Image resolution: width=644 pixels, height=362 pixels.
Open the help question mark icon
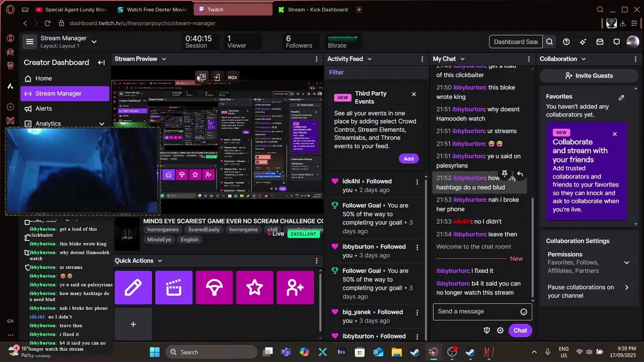pyautogui.click(x=566, y=42)
